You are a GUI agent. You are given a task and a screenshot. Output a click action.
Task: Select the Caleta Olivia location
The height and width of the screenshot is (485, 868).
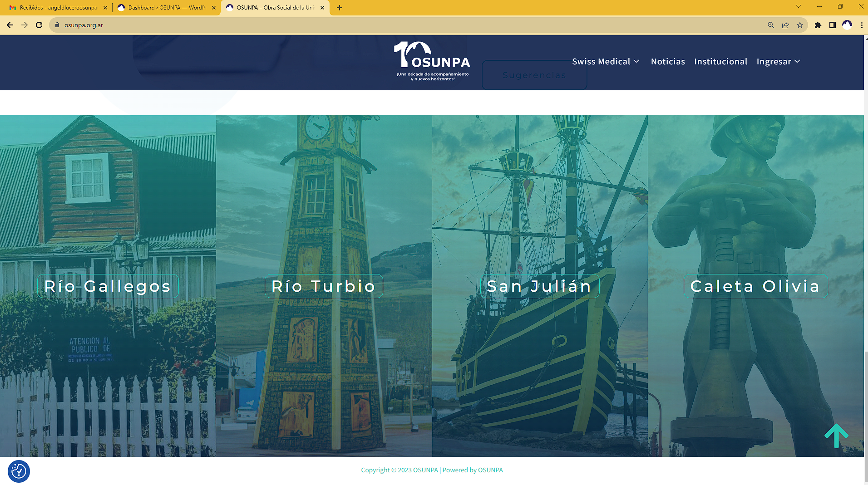point(755,286)
